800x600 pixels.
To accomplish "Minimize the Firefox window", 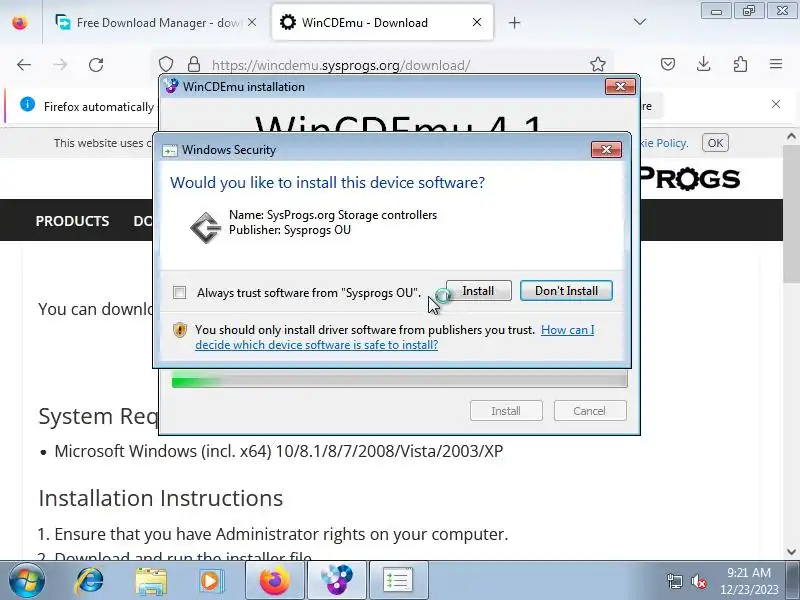I will click(x=716, y=11).
